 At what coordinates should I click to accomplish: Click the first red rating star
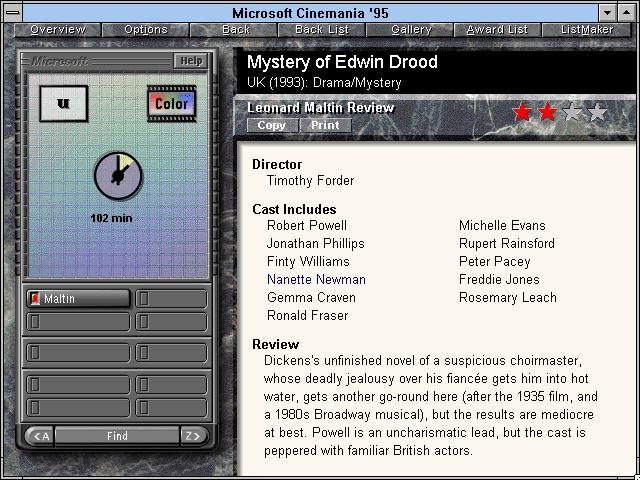pos(522,112)
